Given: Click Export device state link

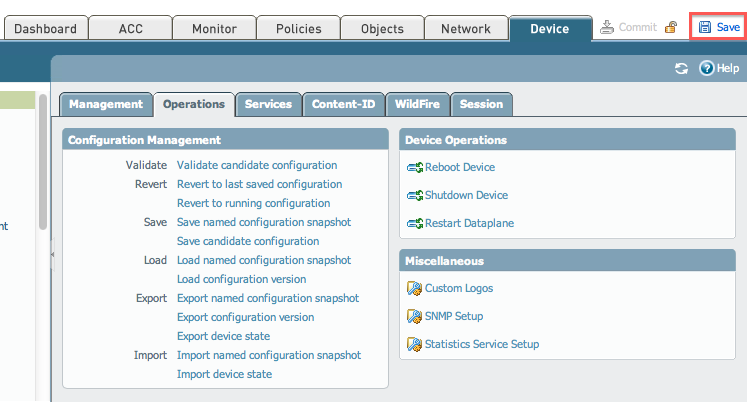Looking at the screenshot, I should 223,336.
